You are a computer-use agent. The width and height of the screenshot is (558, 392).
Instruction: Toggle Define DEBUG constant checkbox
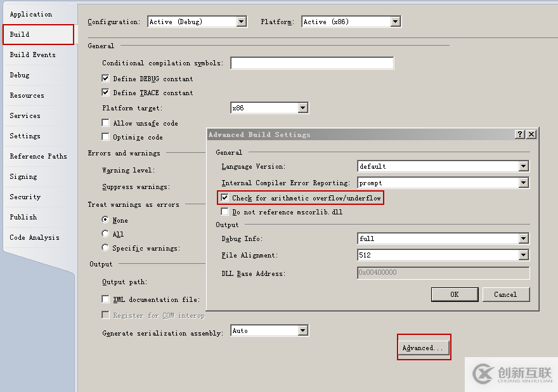105,78
